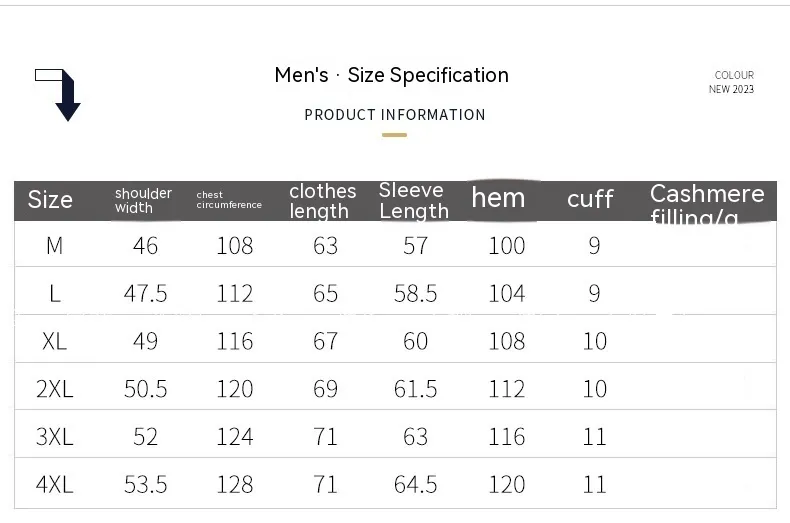Click the XL size row label
This screenshot has width=790, height=523.
coord(55,341)
